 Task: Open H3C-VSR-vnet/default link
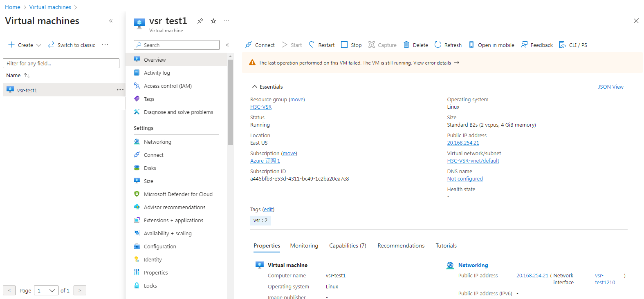point(473,161)
